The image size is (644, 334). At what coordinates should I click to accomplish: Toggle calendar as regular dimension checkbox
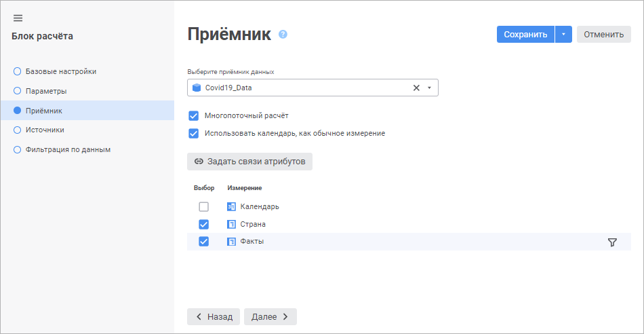coord(194,133)
